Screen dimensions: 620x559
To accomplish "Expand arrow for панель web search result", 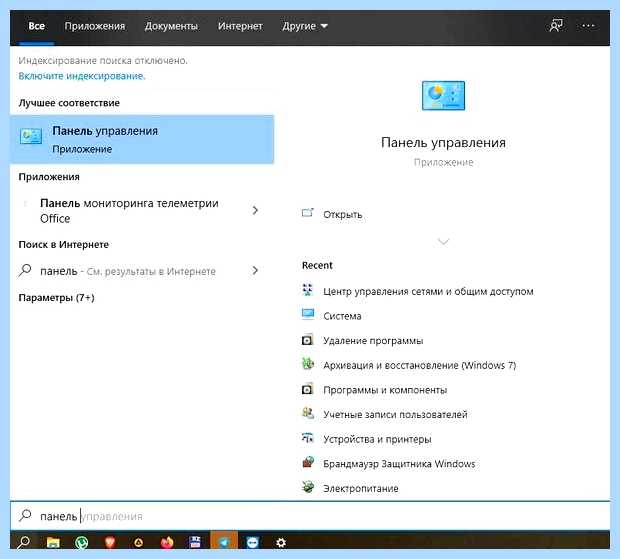I will pyautogui.click(x=255, y=270).
